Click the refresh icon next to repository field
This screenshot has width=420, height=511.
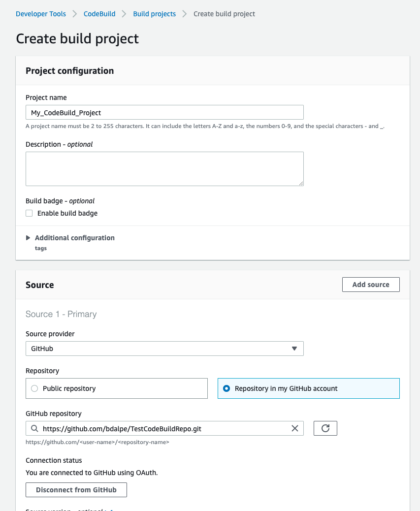click(x=325, y=428)
